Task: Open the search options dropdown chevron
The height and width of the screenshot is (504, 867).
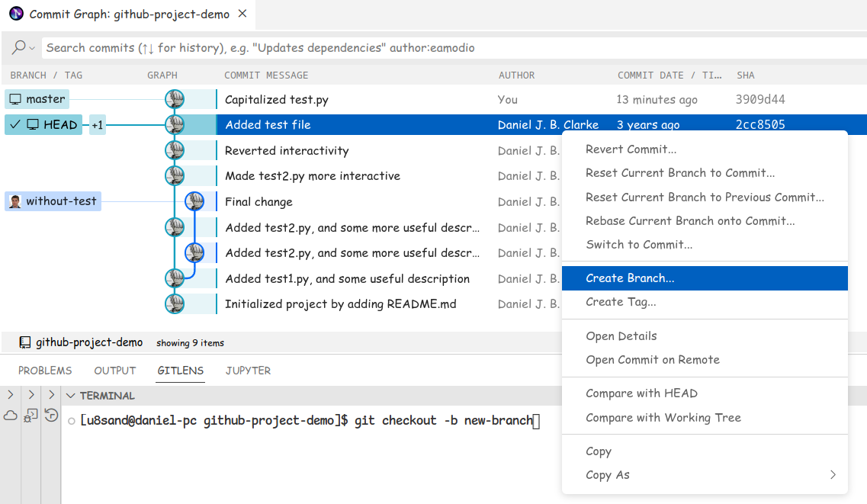Action: (32, 48)
